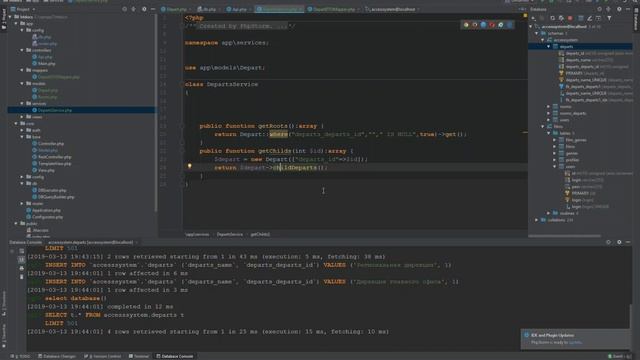
Task: Click the edit source pencil icon in Database toolbar
Action: (590, 18)
